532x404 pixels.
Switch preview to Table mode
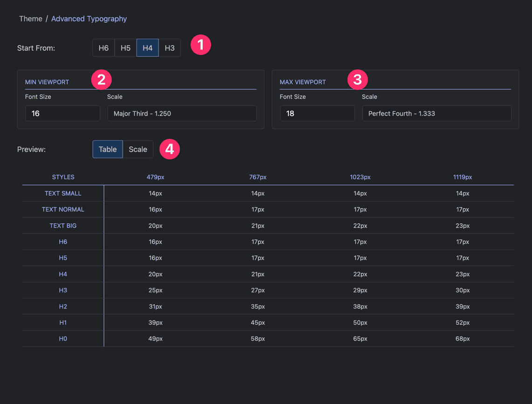108,149
